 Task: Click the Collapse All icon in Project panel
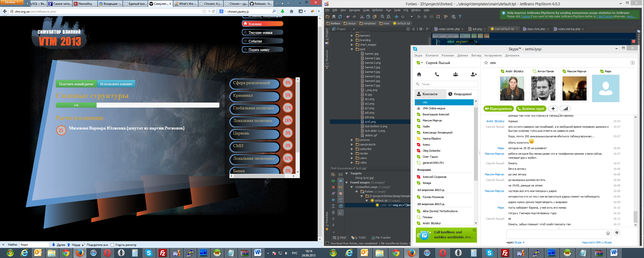pyautogui.click(x=413, y=29)
